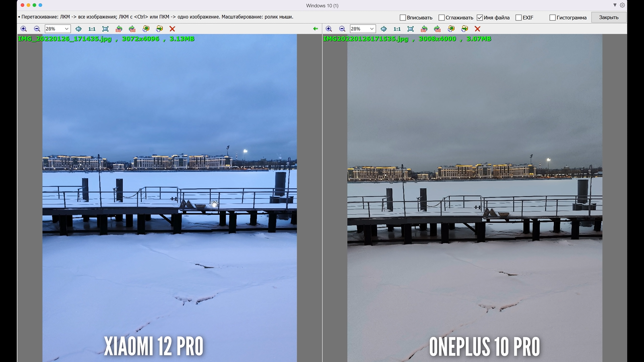The width and height of the screenshot is (644, 362).
Task: Click the file name IMG_20220126_171435.jpg
Action: tap(65, 39)
